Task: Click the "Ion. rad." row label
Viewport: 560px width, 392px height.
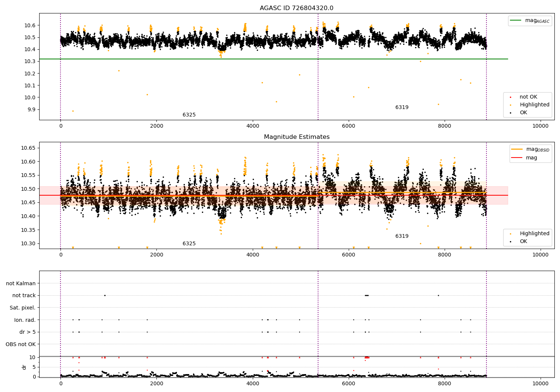Action: point(25,320)
